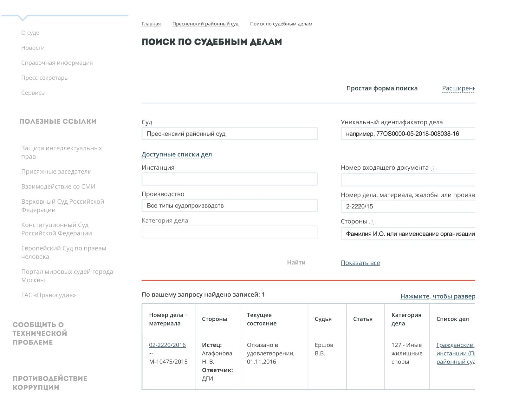Click Нажмите, чтобы развернуть link

(438, 296)
